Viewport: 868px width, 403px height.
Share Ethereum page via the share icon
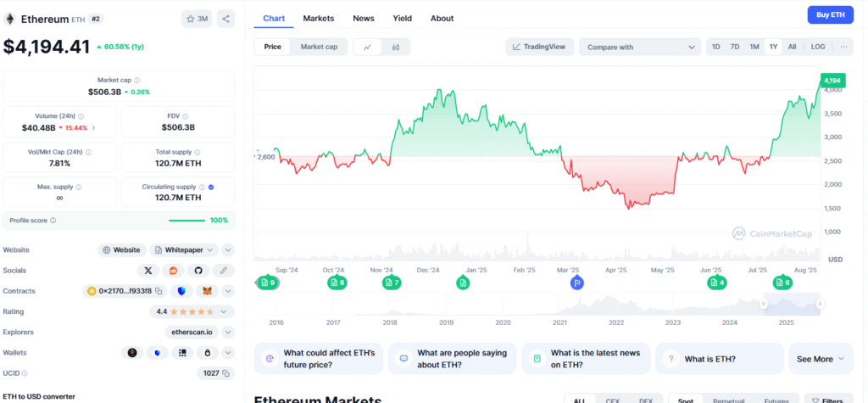pos(225,19)
